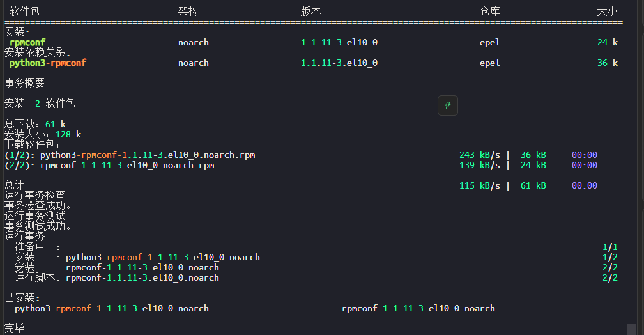Click the 下载软件包: line
644x335 pixels.
[x=33, y=144]
